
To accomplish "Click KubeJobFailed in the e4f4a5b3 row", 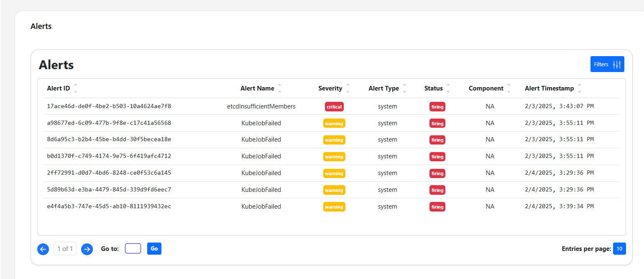I will tap(261, 207).
